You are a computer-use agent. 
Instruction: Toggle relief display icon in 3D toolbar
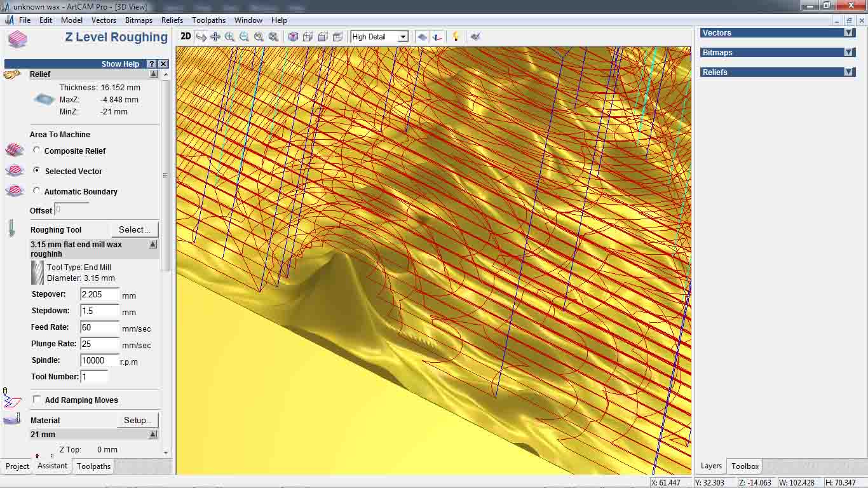click(x=423, y=37)
